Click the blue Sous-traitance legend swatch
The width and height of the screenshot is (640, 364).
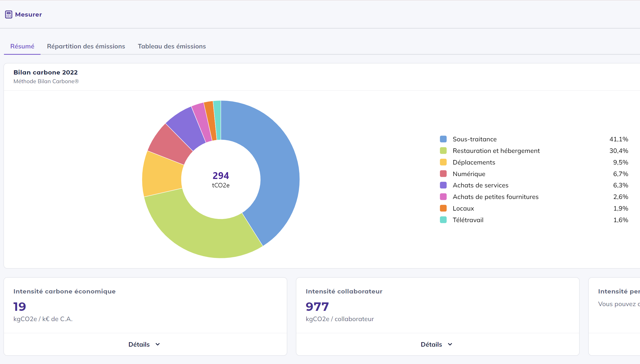(443, 139)
